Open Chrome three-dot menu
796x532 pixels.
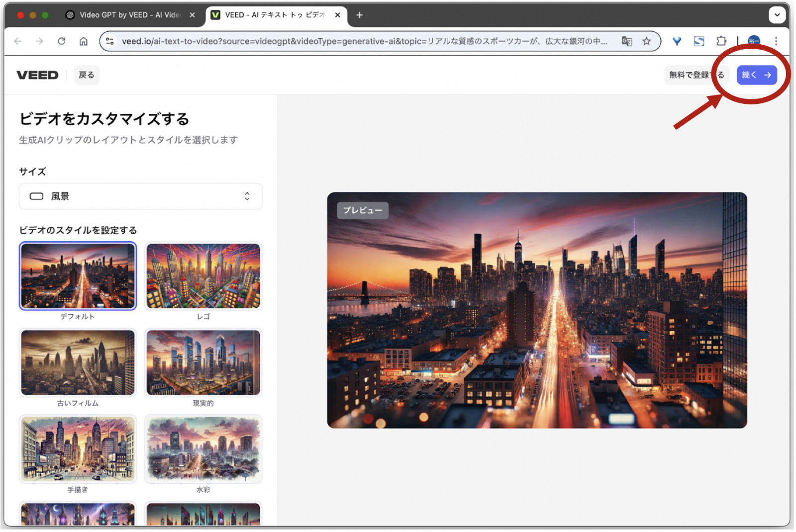tap(776, 41)
